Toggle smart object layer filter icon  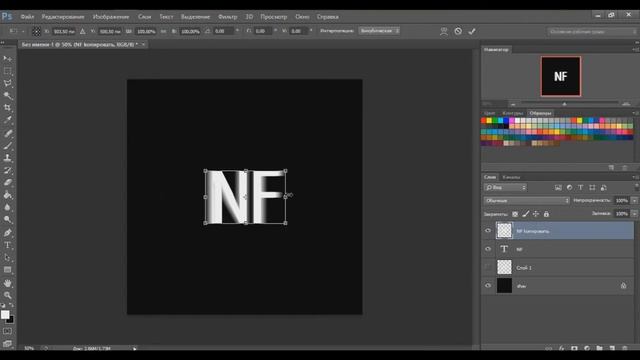[x=603, y=188]
